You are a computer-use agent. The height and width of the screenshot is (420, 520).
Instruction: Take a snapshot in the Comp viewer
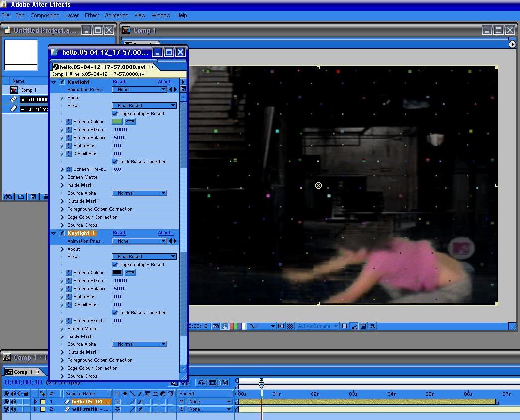pos(216,326)
